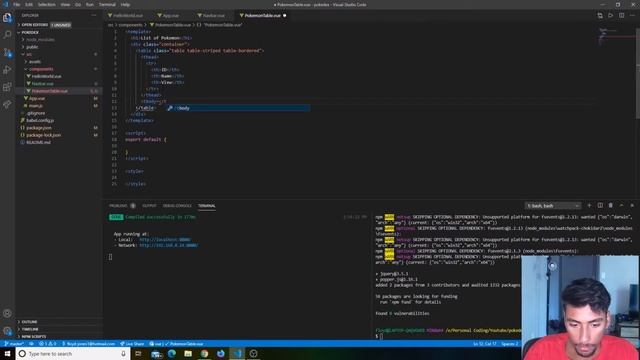
Task: Click errors and warnings status item
Action: point(48,344)
